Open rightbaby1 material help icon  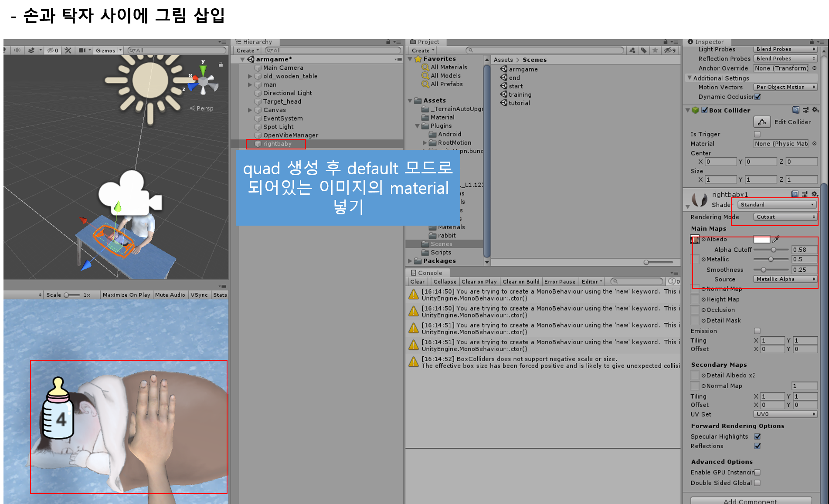[x=795, y=194]
